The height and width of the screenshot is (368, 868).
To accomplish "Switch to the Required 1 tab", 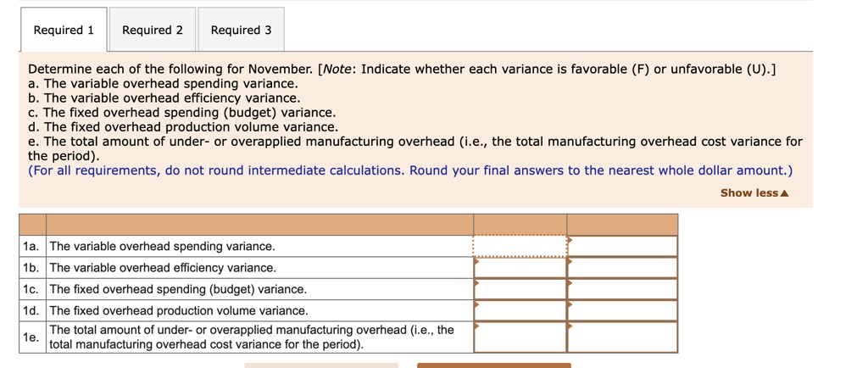I will pyautogui.click(x=64, y=30).
